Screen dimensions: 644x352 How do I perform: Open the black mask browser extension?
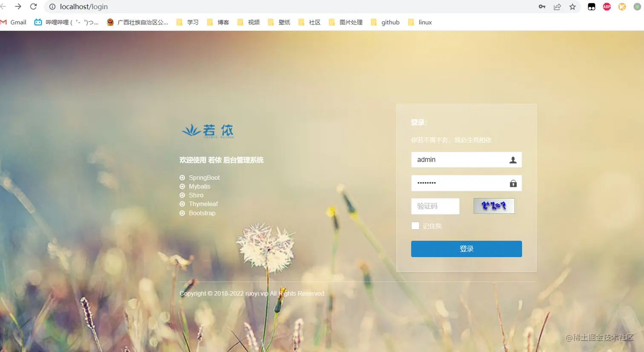point(592,7)
